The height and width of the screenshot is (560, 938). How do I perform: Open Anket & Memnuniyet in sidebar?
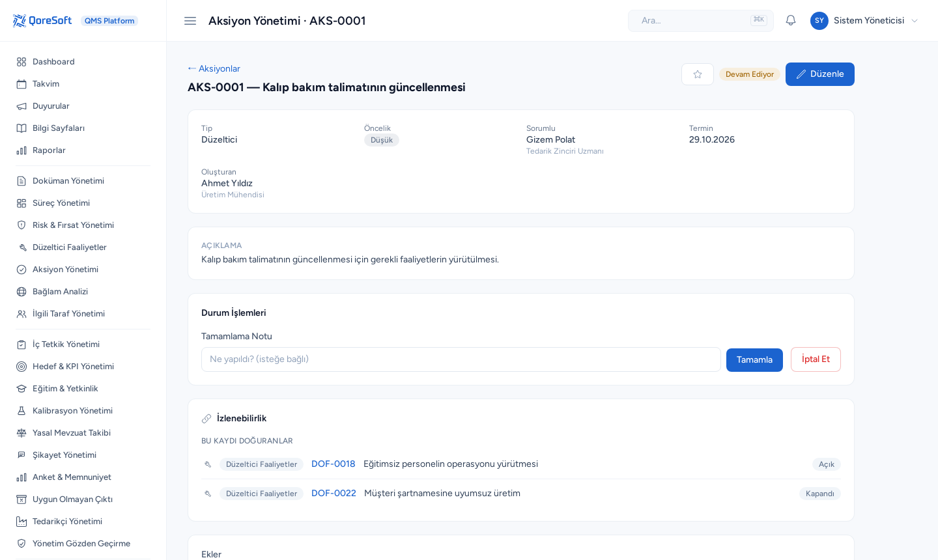coord(83,477)
